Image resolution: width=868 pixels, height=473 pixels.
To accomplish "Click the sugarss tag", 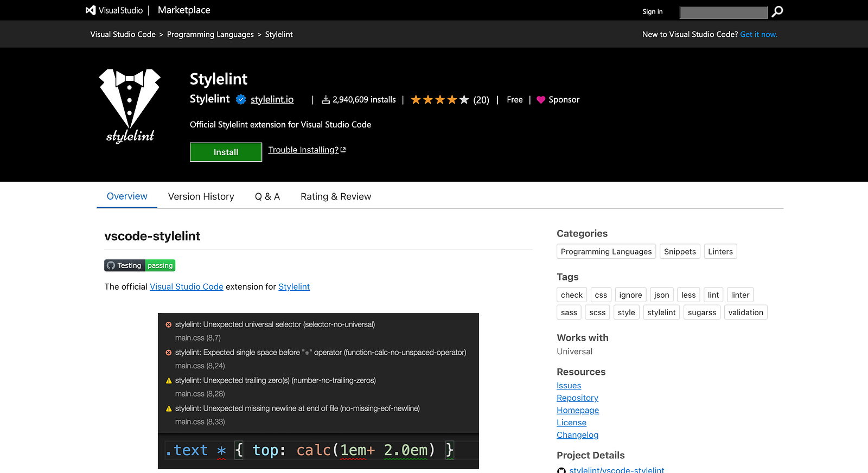I will (702, 312).
